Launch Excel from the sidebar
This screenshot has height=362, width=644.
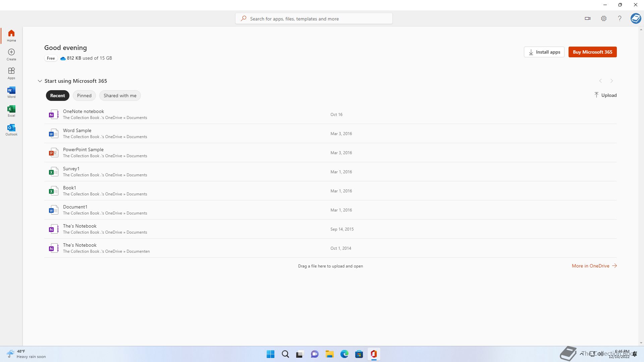[11, 111]
